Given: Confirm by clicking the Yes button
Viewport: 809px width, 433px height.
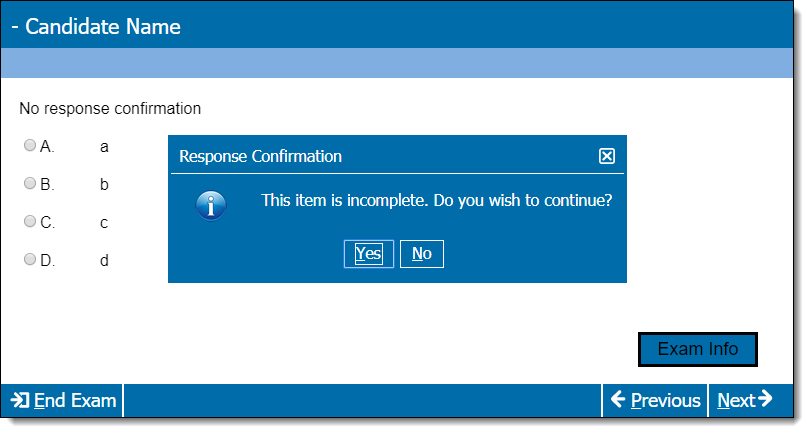Looking at the screenshot, I should pyautogui.click(x=368, y=253).
